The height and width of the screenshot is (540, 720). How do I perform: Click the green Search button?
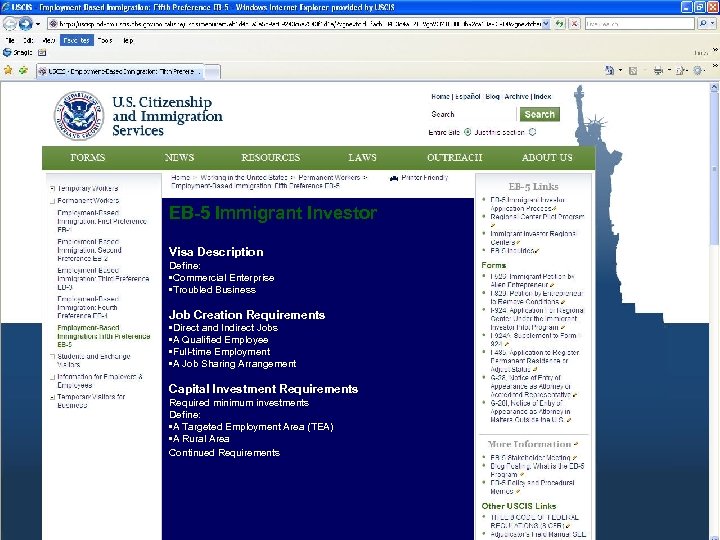click(540, 114)
